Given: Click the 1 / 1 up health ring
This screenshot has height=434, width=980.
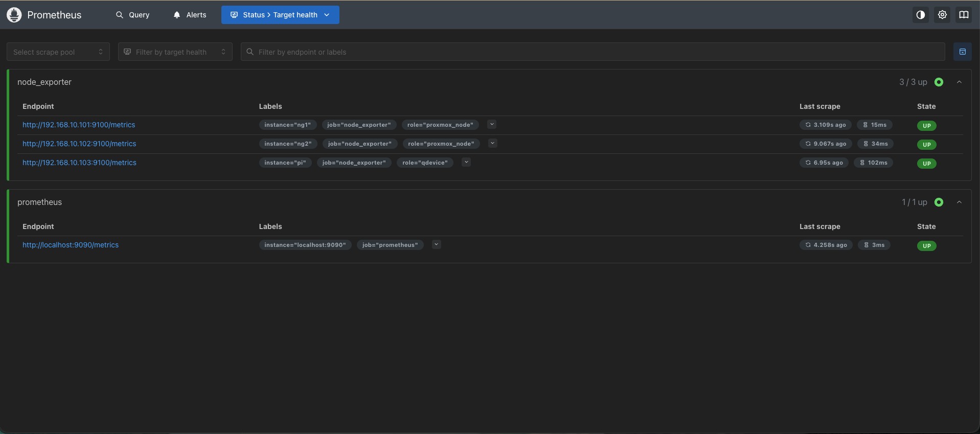Looking at the screenshot, I should click(939, 202).
